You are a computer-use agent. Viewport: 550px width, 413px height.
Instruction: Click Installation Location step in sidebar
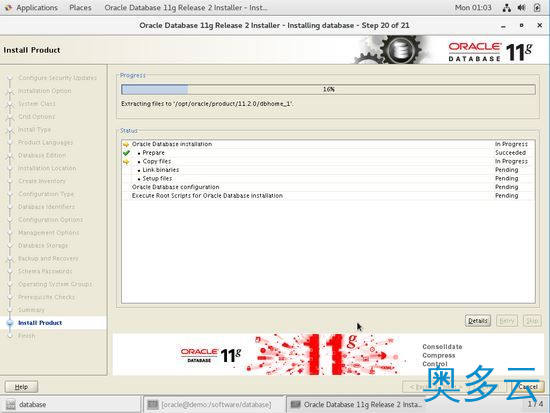click(x=47, y=168)
